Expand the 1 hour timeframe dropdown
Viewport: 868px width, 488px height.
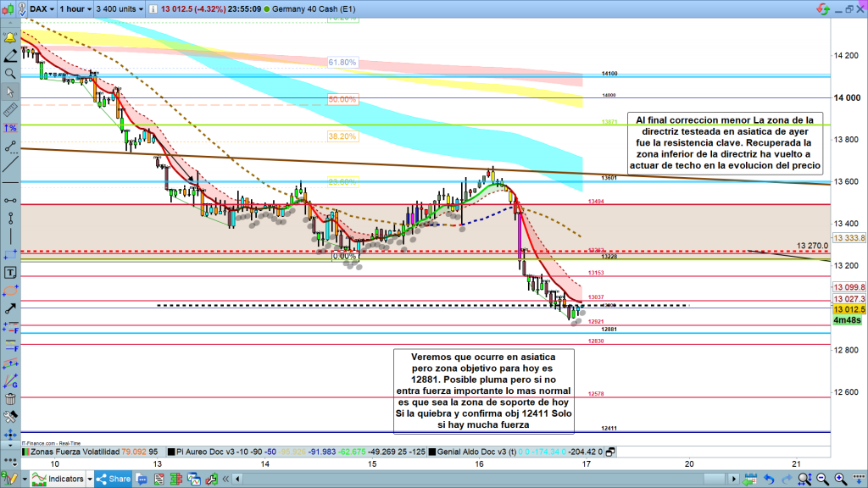pyautogui.click(x=74, y=8)
